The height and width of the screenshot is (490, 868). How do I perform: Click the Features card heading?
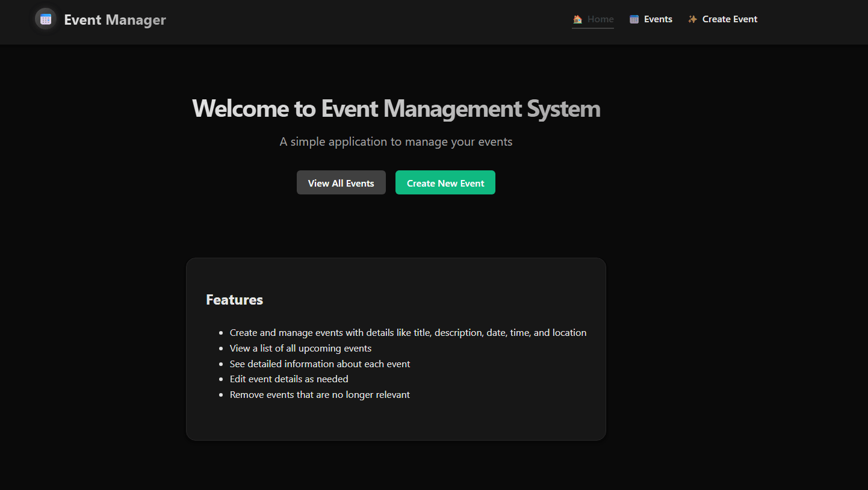234,299
